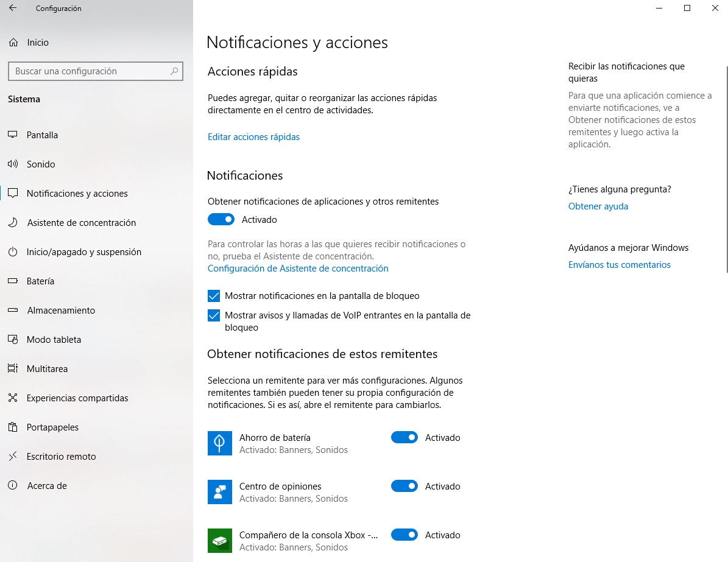Uncheck Mostrar notificaciones en la pantalla de bloqueo
This screenshot has height=562, width=728.
tap(214, 296)
